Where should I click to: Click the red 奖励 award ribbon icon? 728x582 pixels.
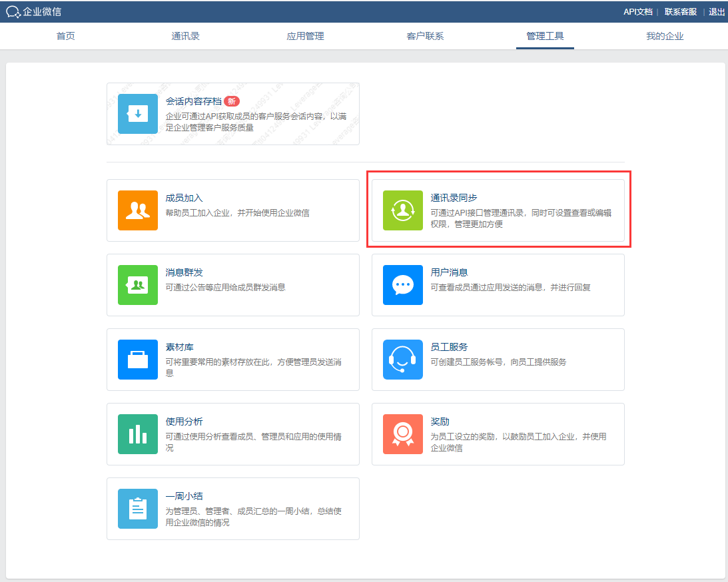tap(403, 434)
